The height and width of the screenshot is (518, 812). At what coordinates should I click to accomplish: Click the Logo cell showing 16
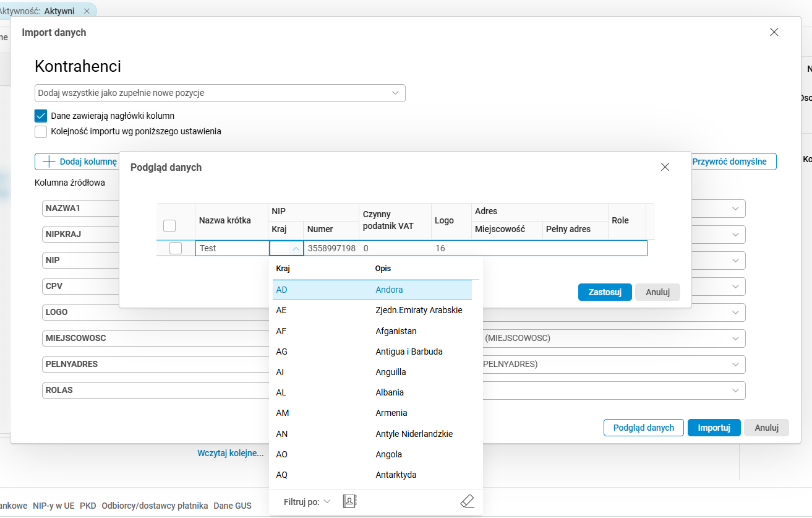451,248
